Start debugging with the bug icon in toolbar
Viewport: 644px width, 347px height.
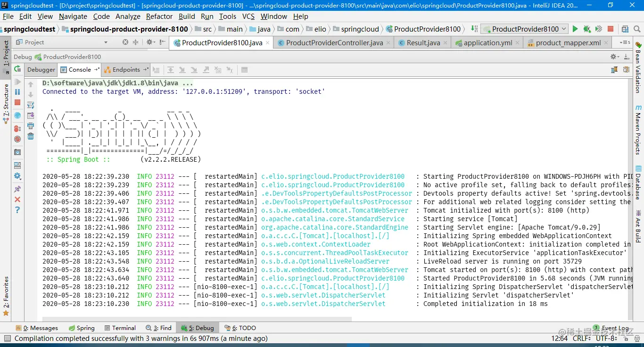[587, 29]
